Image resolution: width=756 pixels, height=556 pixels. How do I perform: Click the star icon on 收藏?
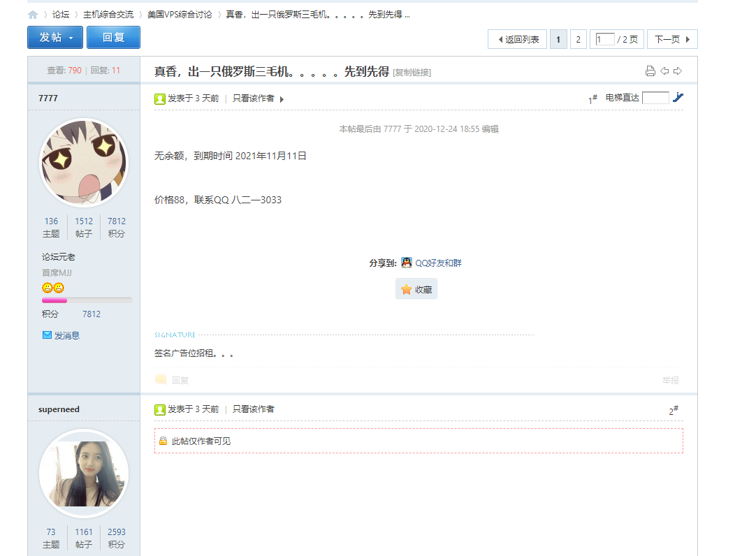(x=407, y=289)
